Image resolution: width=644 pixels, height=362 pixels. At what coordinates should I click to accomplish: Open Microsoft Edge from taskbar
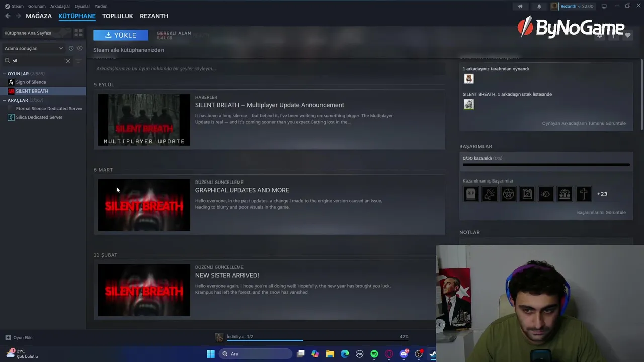click(x=345, y=354)
